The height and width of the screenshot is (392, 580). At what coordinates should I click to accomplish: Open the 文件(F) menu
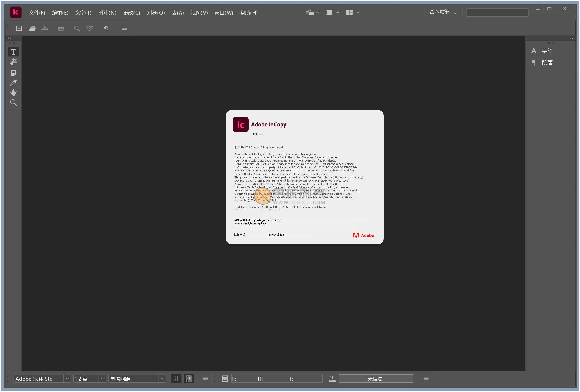click(37, 13)
